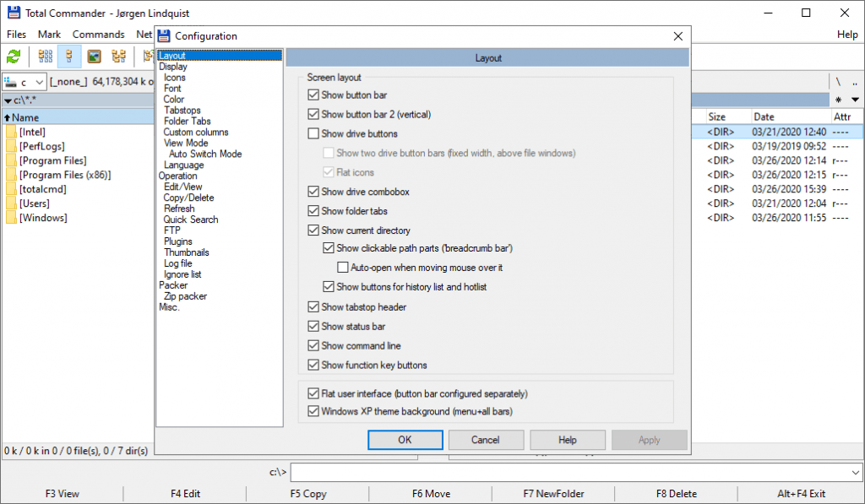
Task: Click the asterisk favorites icon above the file list
Action: pyautogui.click(x=839, y=100)
